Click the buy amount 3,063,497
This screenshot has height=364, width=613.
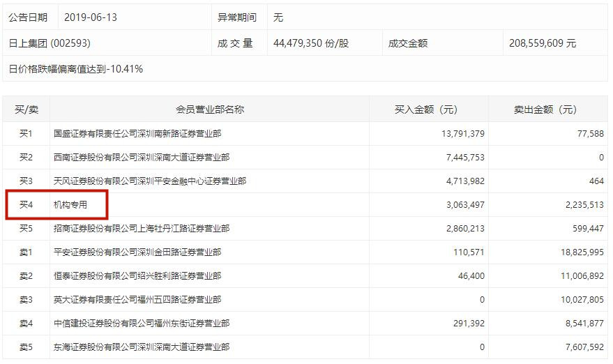pyautogui.click(x=465, y=204)
